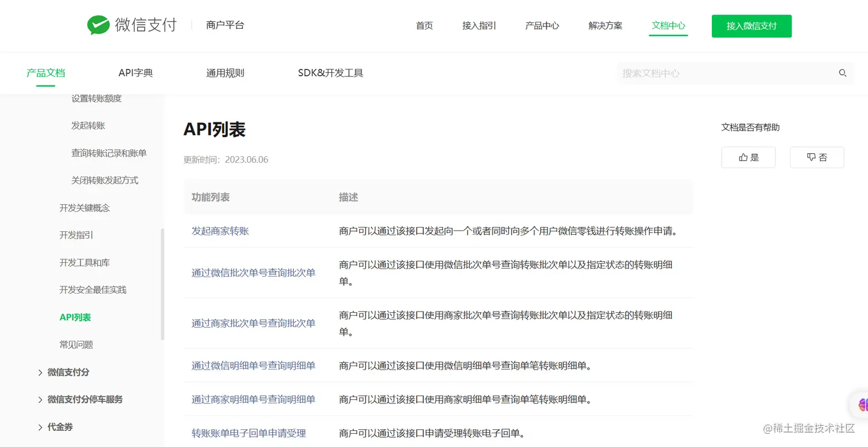Open 查询转账记录和账单 in the sidebar

pos(109,153)
